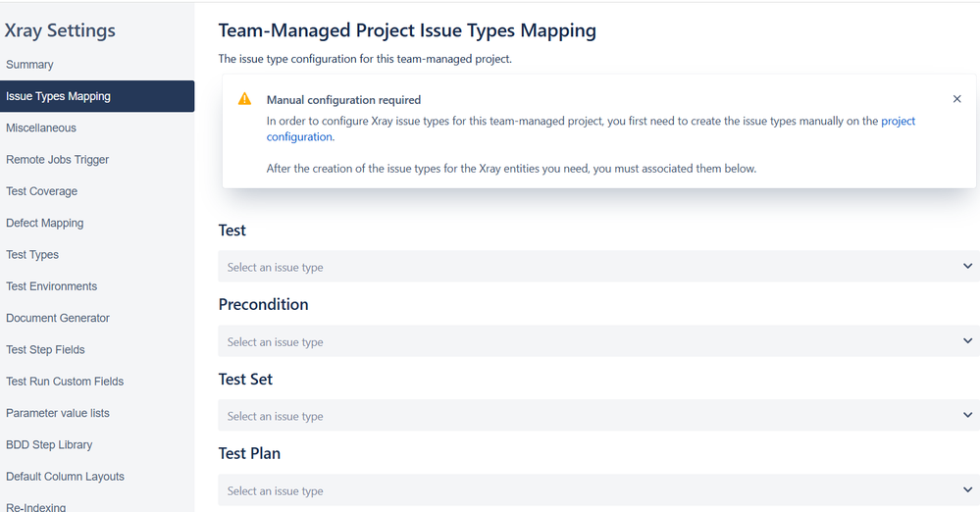Open Test Types settings
This screenshot has width=980, height=512.
coord(32,254)
